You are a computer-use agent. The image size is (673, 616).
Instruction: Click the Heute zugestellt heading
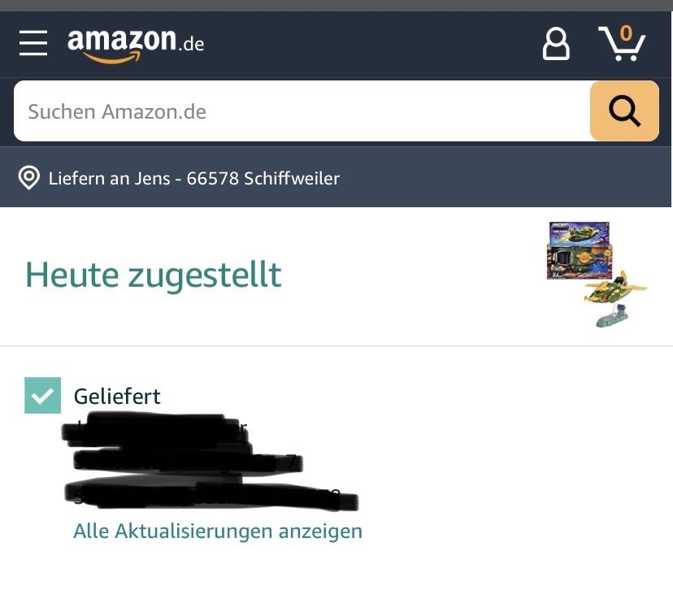(154, 275)
